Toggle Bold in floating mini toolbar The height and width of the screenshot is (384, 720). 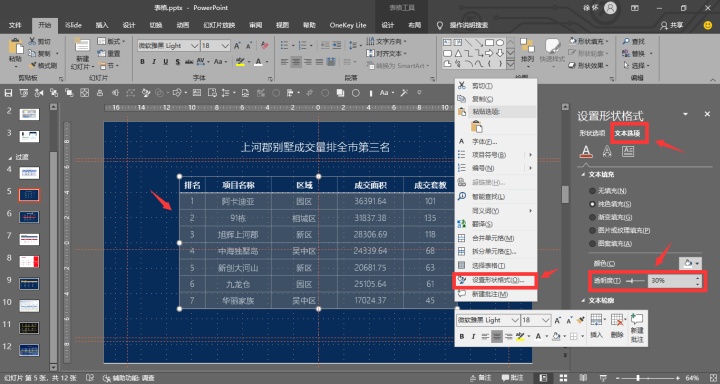point(462,337)
